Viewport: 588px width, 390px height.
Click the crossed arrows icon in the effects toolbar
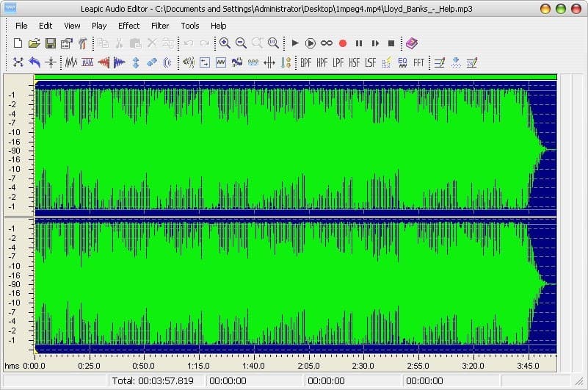coord(18,62)
